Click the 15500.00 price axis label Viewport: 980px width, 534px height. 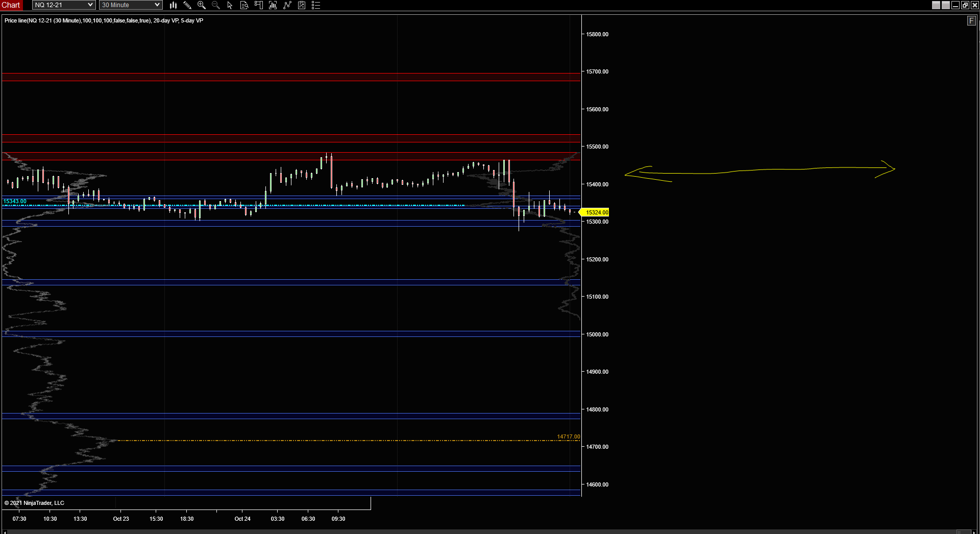coord(597,147)
